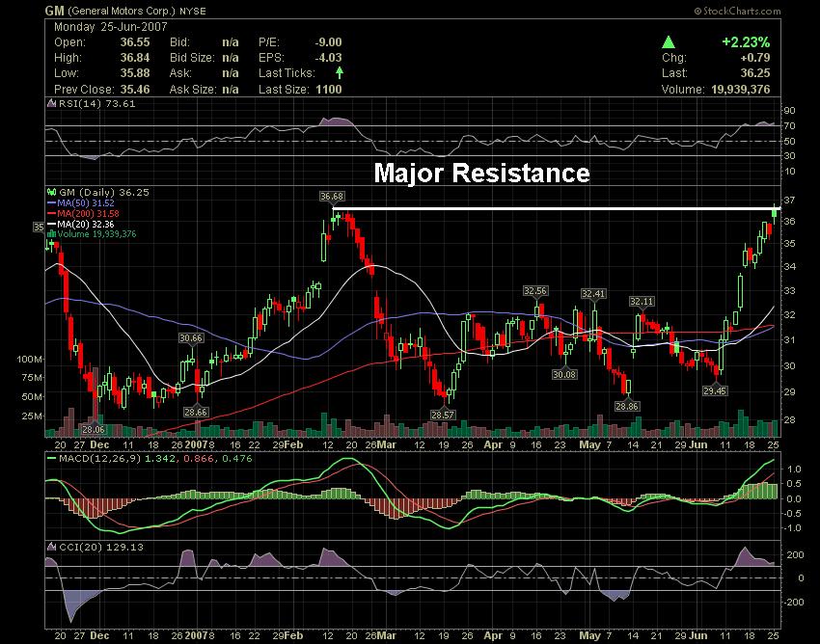Click the date Monday 25-Jun-2007
The height and width of the screenshot is (644, 820).
[x=111, y=27]
